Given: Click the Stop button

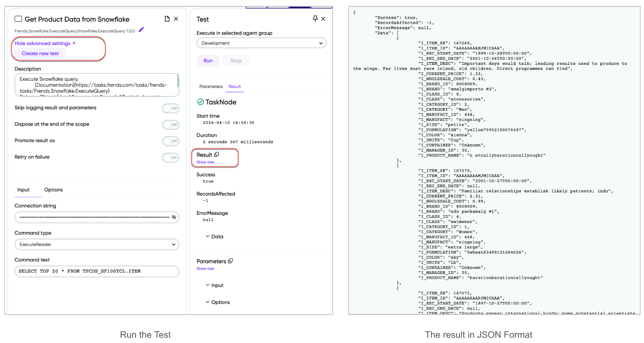Looking at the screenshot, I should point(236,61).
